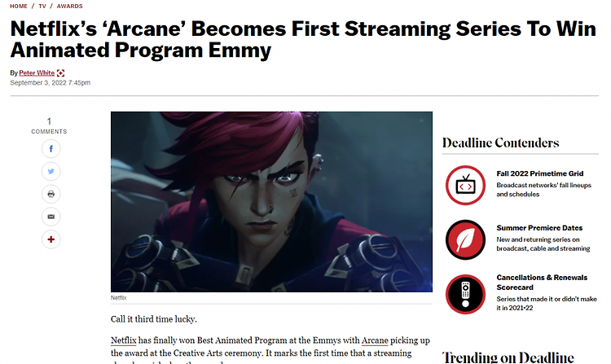Follow the Netflix link in the article
Image resolution: width=611 pixels, height=364 pixels.
coord(124,340)
